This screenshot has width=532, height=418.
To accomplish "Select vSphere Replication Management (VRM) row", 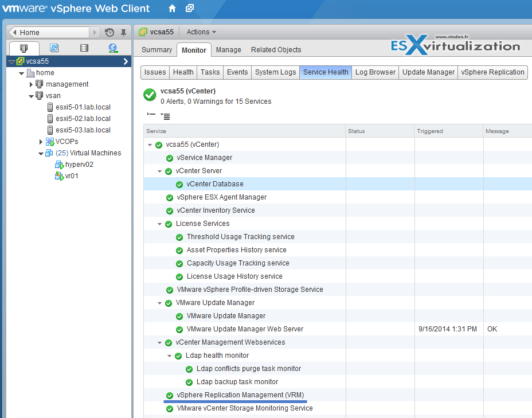I will click(x=338, y=395).
